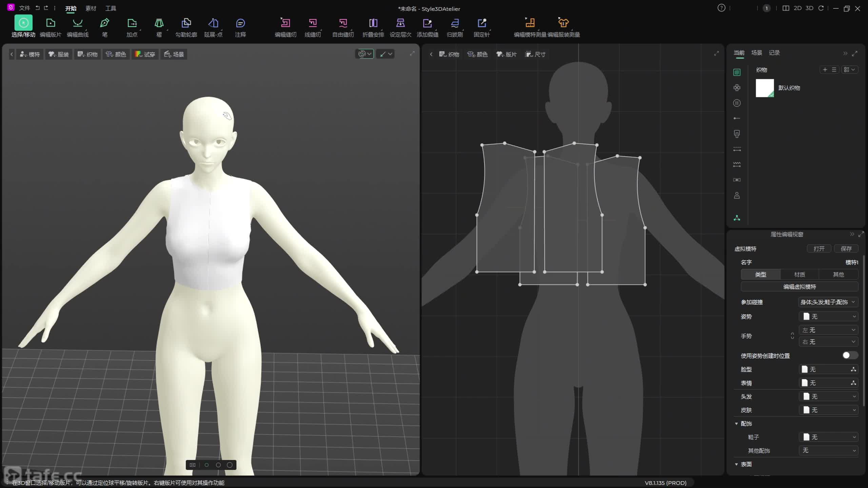Screen dimensions: 868x488
Task: Open the 参加碰撞 dropdown
Action: [x=828, y=302]
